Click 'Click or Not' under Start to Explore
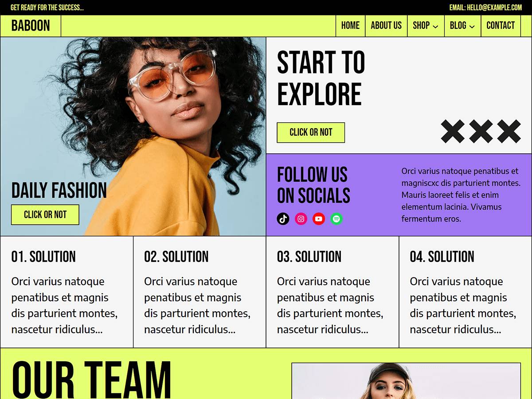 coord(311,133)
